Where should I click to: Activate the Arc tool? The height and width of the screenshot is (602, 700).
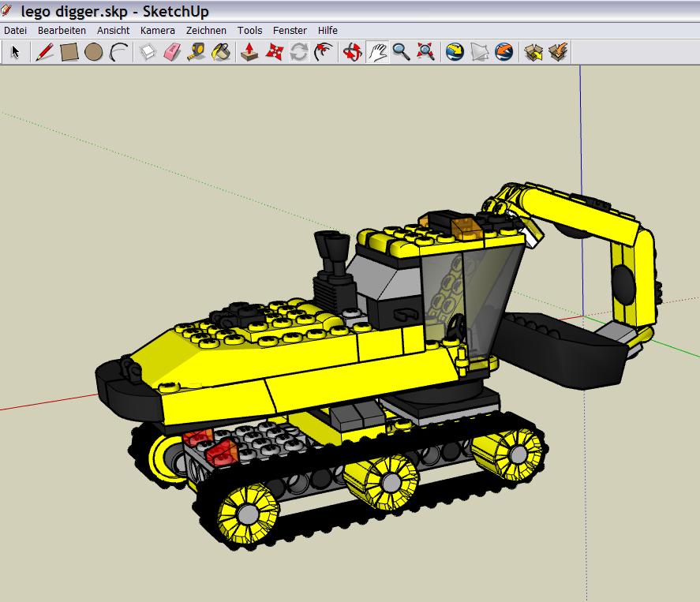(118, 52)
